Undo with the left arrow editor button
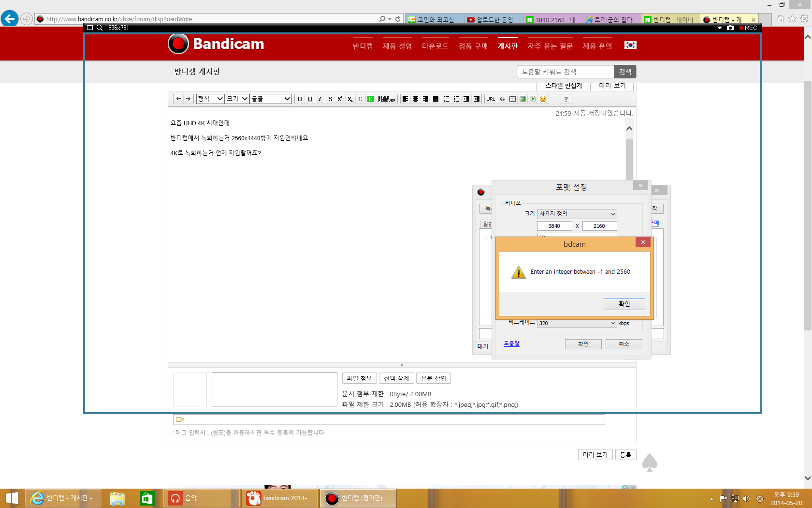Viewport: 812px width, 508px height. [178, 99]
